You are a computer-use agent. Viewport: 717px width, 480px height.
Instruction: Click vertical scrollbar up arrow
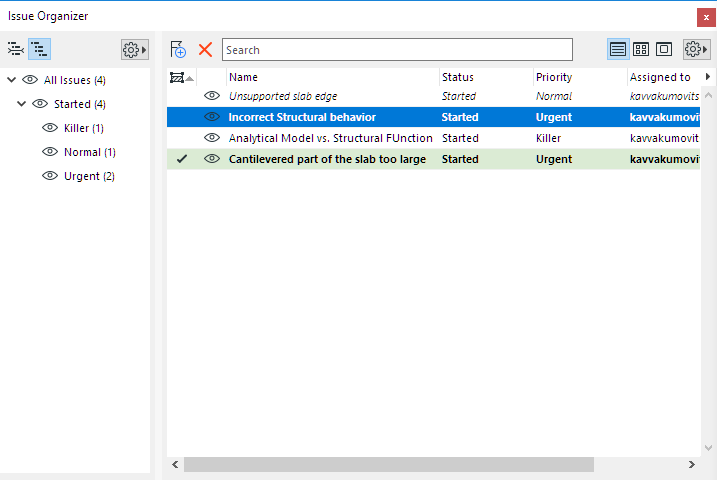(x=708, y=96)
